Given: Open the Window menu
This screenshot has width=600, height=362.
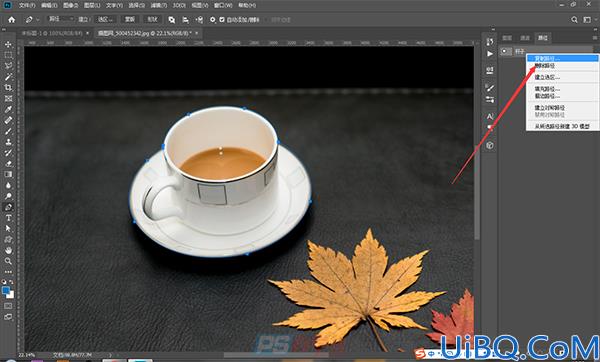Looking at the screenshot, I should [x=223, y=5].
